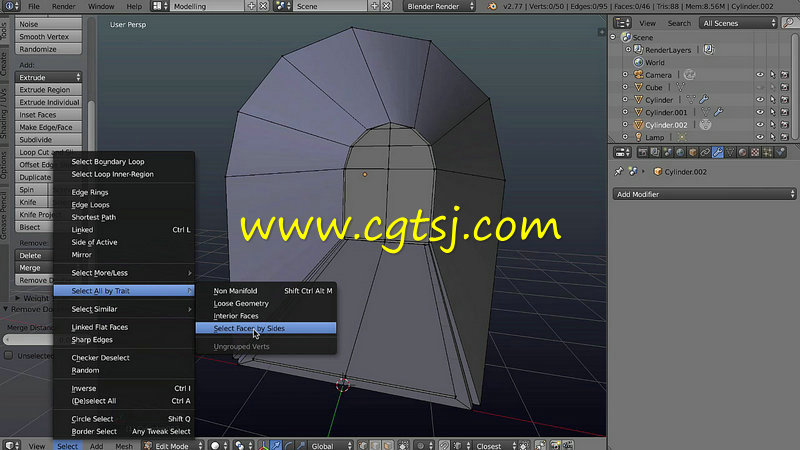
Task: Toggle renderability camera icon for Cylinder.002
Action: [x=785, y=124]
